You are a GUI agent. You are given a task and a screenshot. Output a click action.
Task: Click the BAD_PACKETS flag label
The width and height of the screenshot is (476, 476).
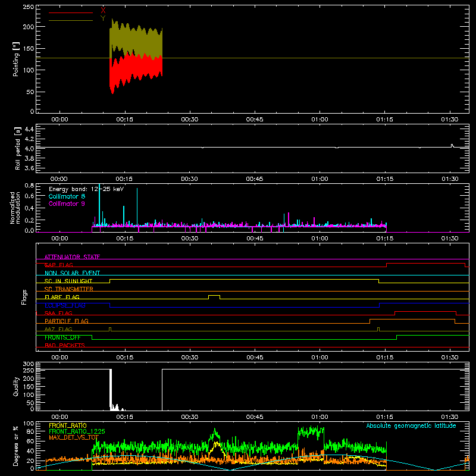65,345
